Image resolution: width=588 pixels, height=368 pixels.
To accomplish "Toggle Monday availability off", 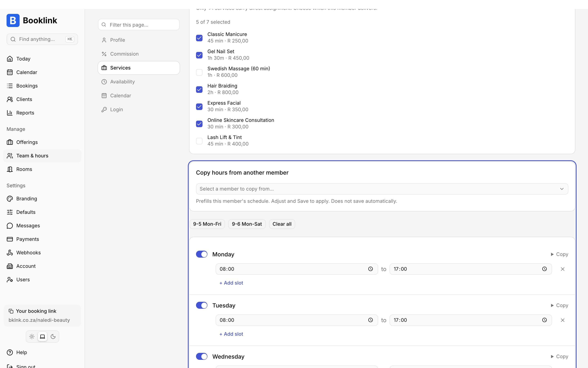I will pyautogui.click(x=202, y=254).
